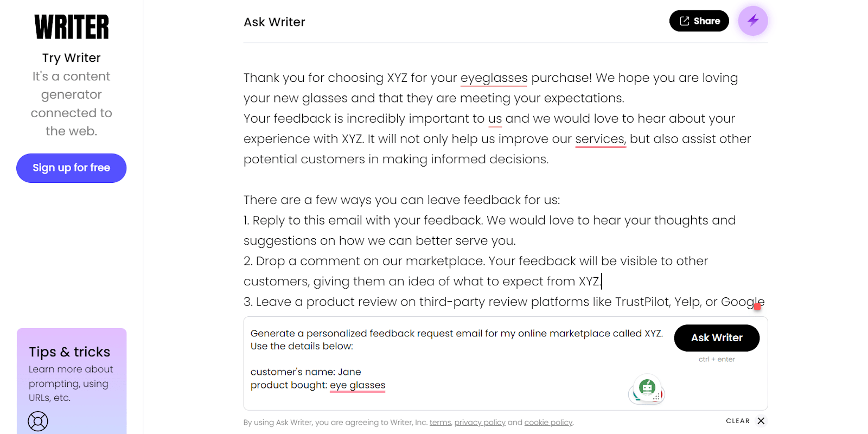Click the green robot assistant icon
The image size is (868, 434).
[x=647, y=388]
